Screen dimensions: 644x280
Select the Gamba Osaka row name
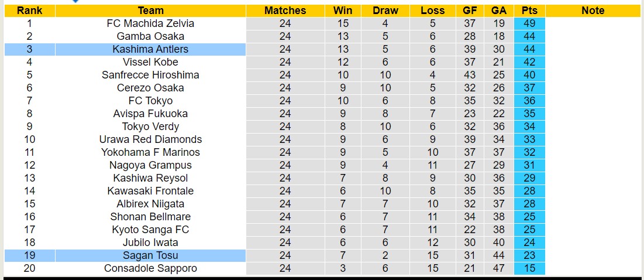click(150, 36)
